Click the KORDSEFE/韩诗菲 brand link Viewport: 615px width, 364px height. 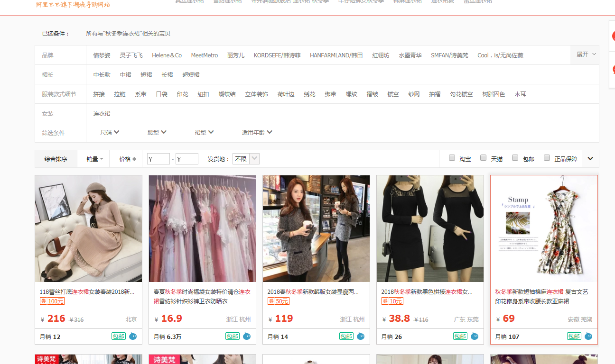click(x=277, y=55)
